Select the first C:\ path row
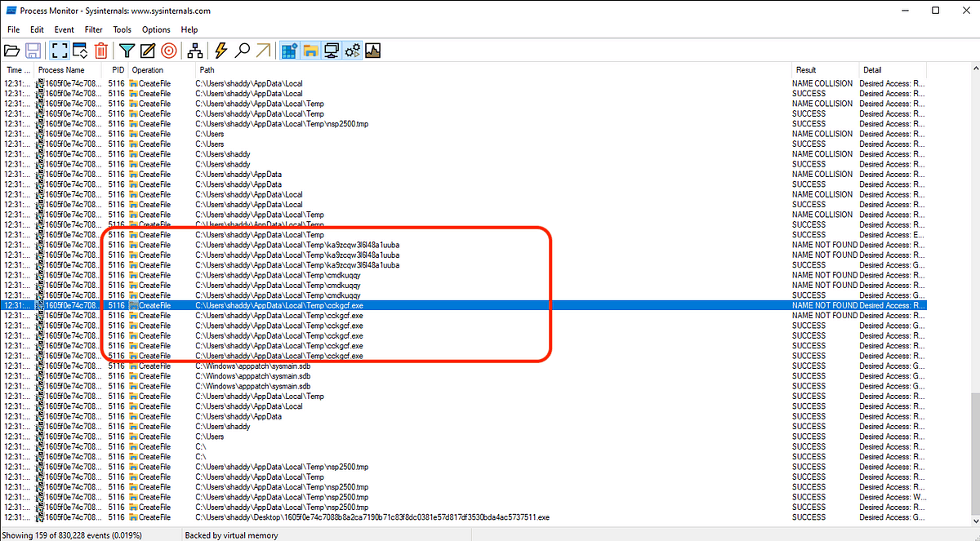The width and height of the screenshot is (980, 541). pyautogui.click(x=464, y=446)
